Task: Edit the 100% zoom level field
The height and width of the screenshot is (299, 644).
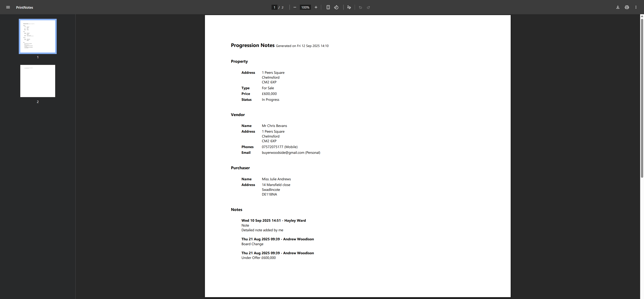Action: (305, 7)
